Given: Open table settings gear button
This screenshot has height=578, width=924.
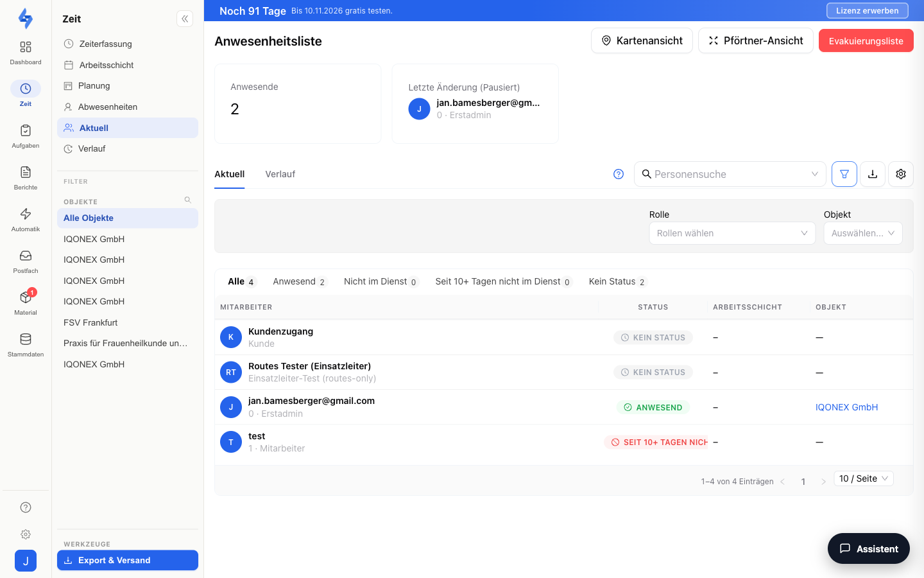Looking at the screenshot, I should [901, 174].
